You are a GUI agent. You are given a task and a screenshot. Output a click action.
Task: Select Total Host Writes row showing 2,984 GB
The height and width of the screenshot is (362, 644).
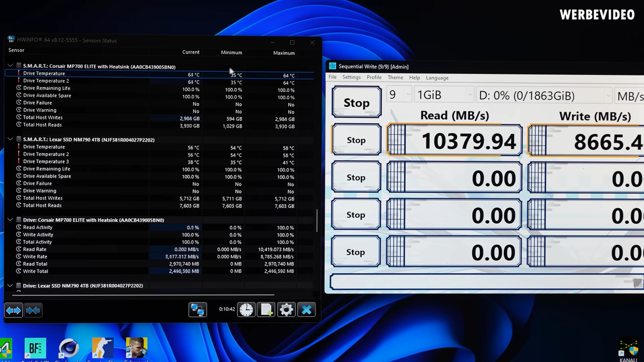coord(159,117)
